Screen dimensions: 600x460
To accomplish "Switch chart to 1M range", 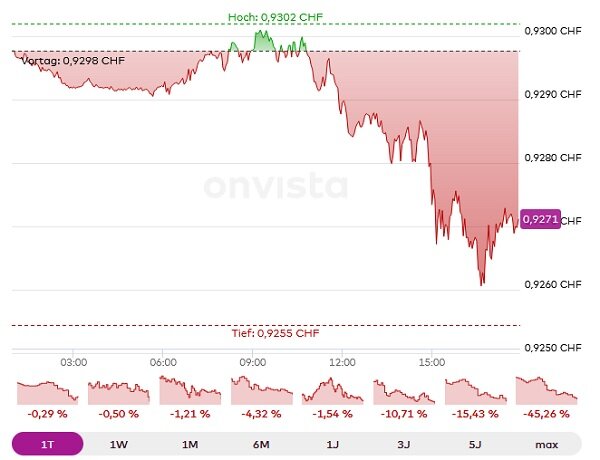I will point(190,443).
